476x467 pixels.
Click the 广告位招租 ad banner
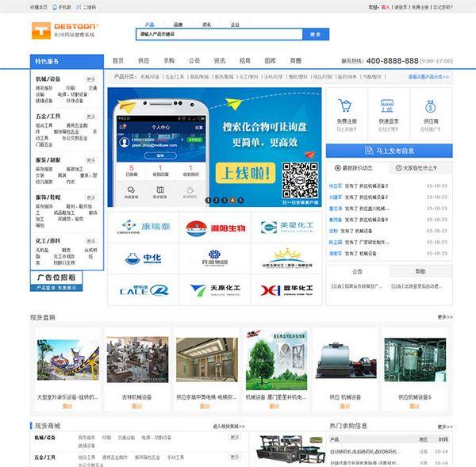tap(56, 281)
